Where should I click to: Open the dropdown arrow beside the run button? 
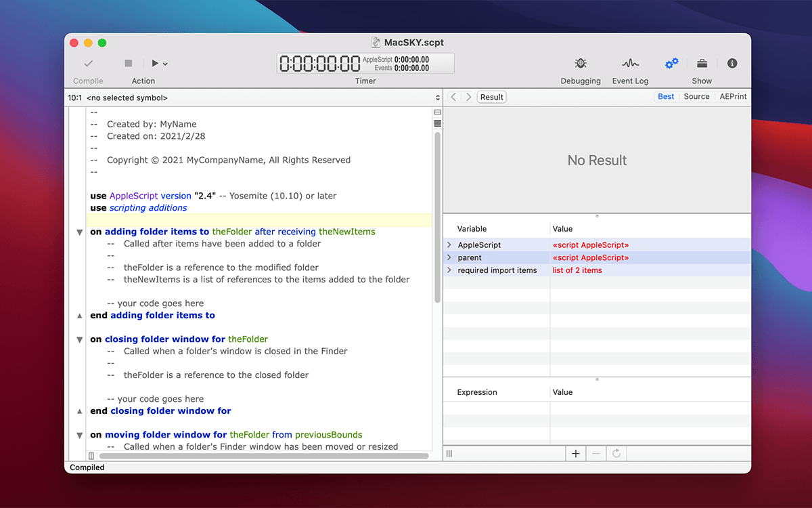[165, 64]
